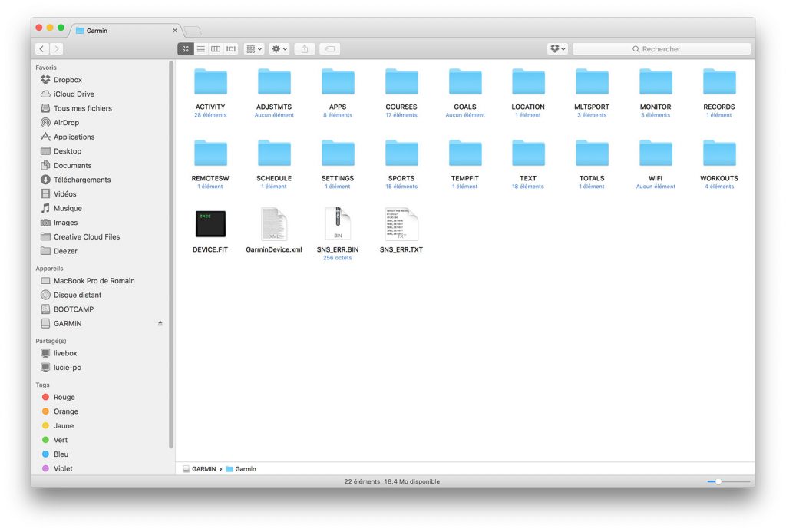
Task: Open the gear action menu
Action: (x=279, y=49)
